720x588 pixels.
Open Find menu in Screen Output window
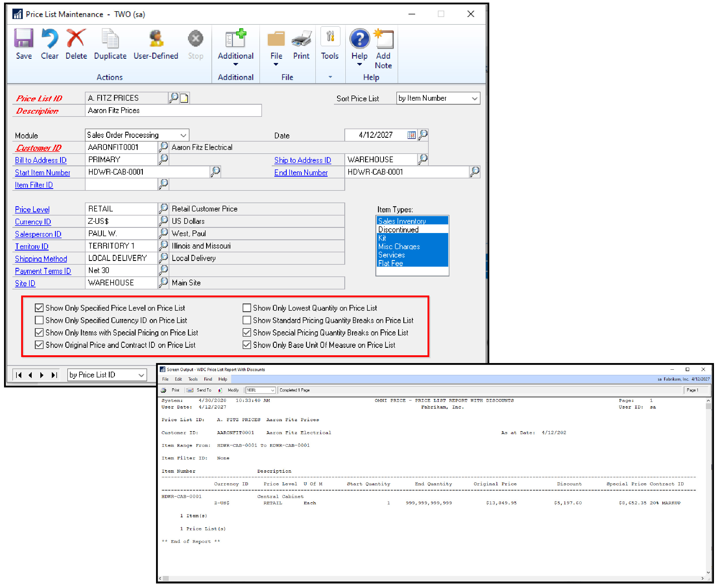coord(208,379)
